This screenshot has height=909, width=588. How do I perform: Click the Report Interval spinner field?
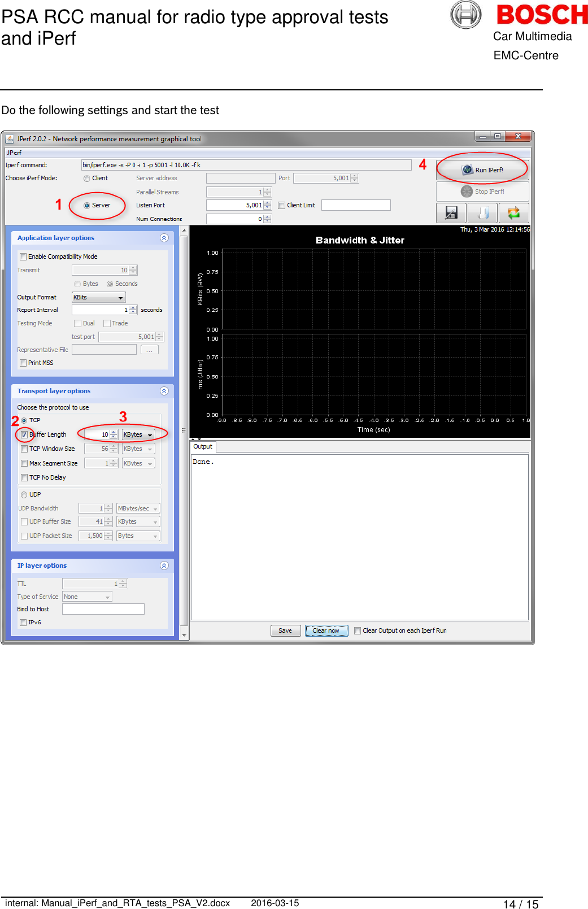tap(104, 310)
